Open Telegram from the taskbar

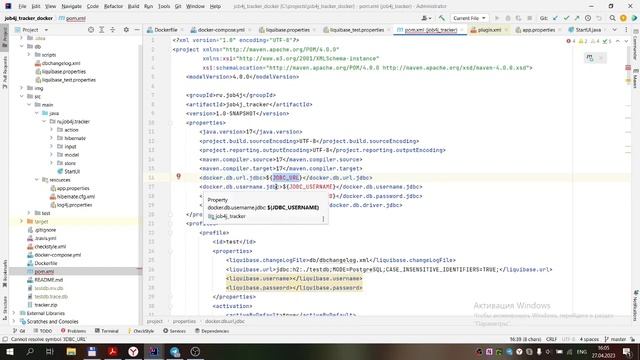tap(175, 351)
